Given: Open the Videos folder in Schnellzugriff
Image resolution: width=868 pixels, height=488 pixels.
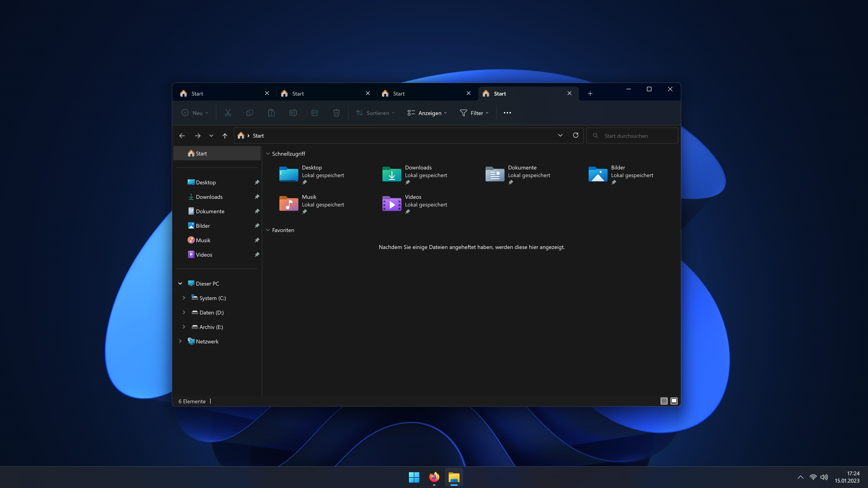Looking at the screenshot, I should pos(392,204).
